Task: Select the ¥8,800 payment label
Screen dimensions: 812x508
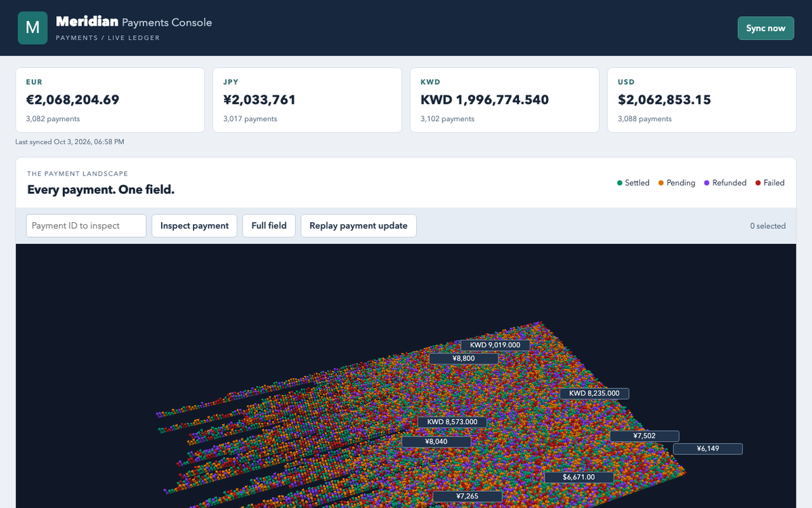Action: point(464,358)
